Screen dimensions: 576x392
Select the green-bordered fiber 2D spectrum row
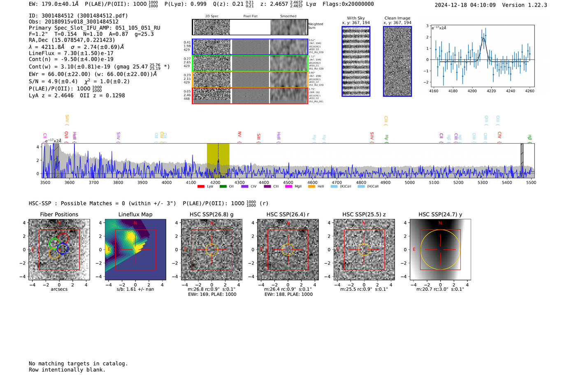coord(250,63)
